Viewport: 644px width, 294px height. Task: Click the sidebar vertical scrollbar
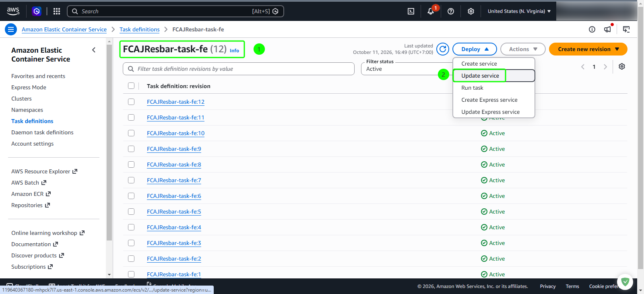[x=109, y=142]
